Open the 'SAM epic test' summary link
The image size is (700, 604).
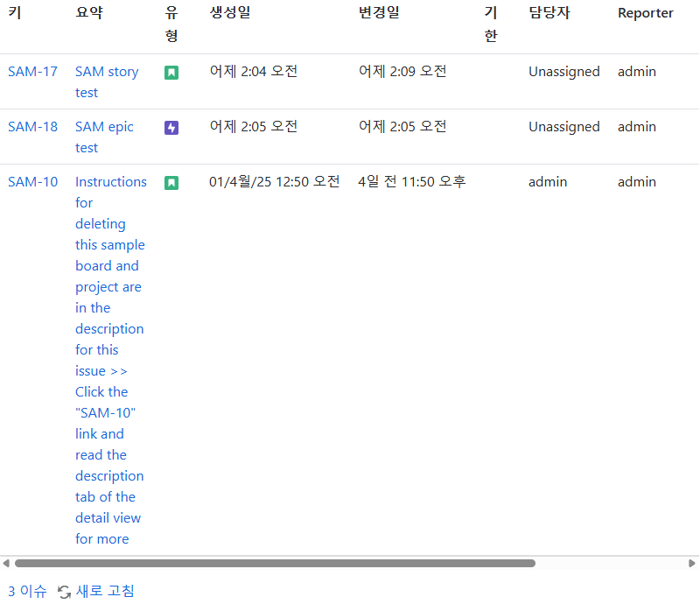coord(104,137)
